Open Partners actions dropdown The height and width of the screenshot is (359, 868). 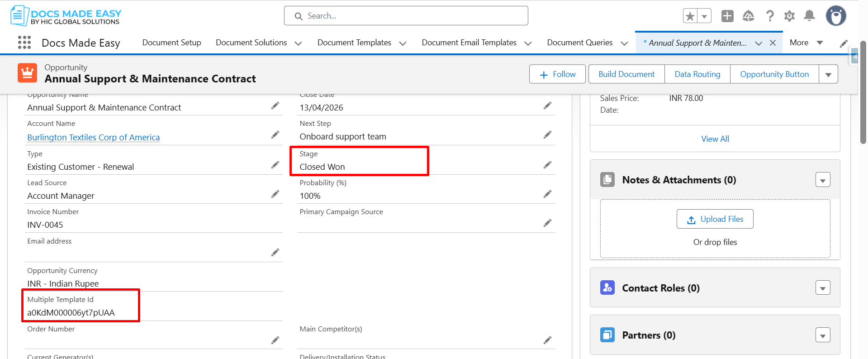pos(823,335)
